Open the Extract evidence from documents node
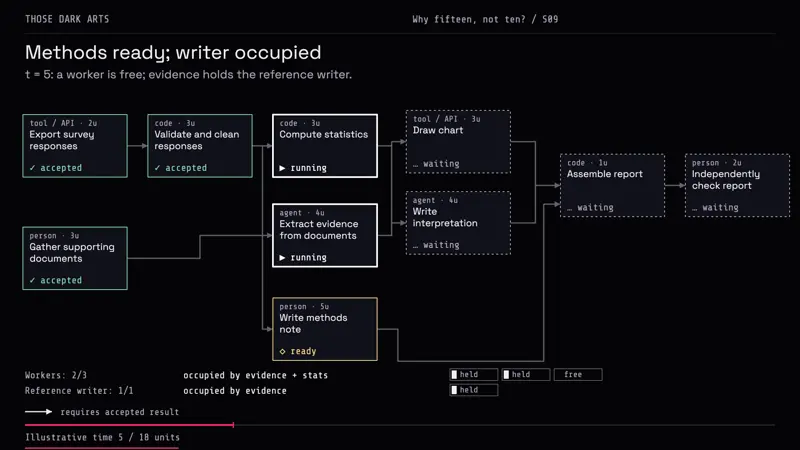Screen dimensions: 800x450 [x=325, y=235]
